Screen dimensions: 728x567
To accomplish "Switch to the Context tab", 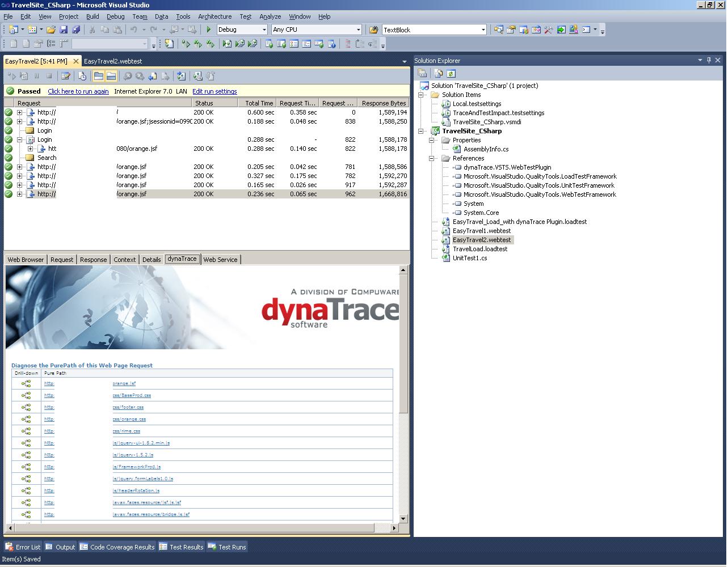I will coord(124,259).
